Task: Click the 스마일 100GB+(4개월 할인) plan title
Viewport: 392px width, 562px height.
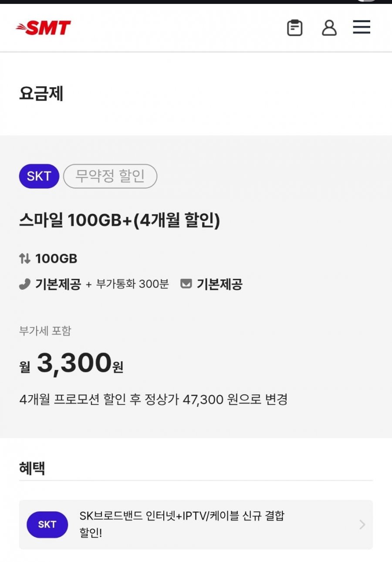Action: pyautogui.click(x=119, y=221)
